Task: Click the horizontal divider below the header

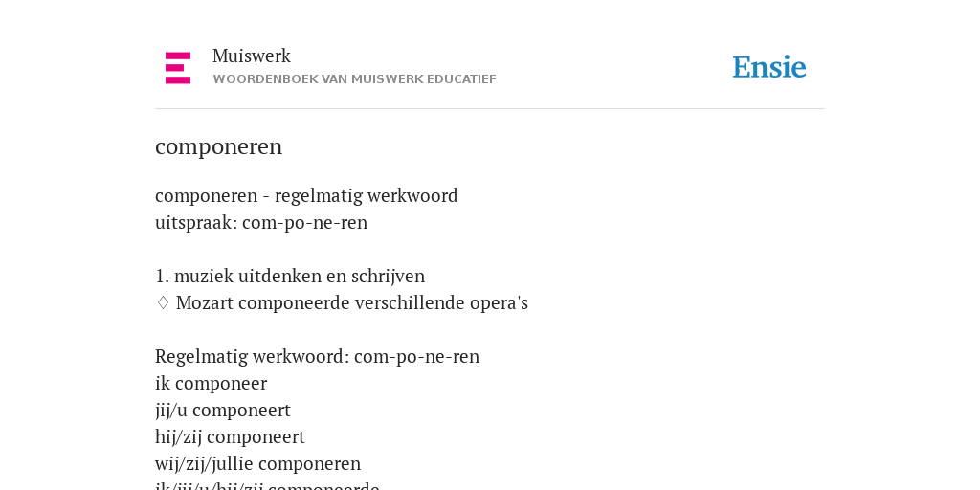Action: [490, 109]
